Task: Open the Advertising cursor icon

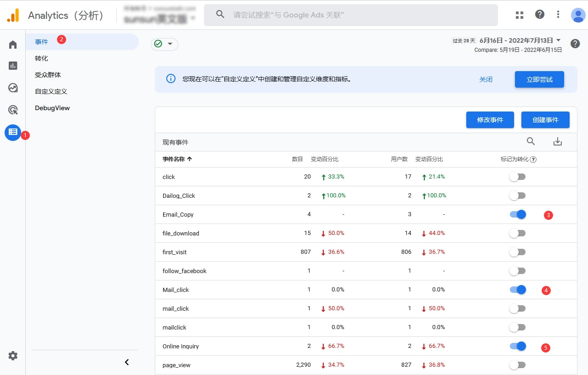Action: 13,110
